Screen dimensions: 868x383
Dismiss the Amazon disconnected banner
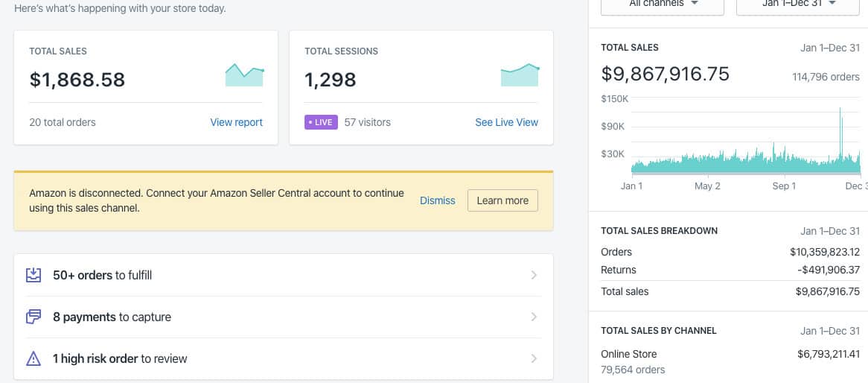coord(437,200)
